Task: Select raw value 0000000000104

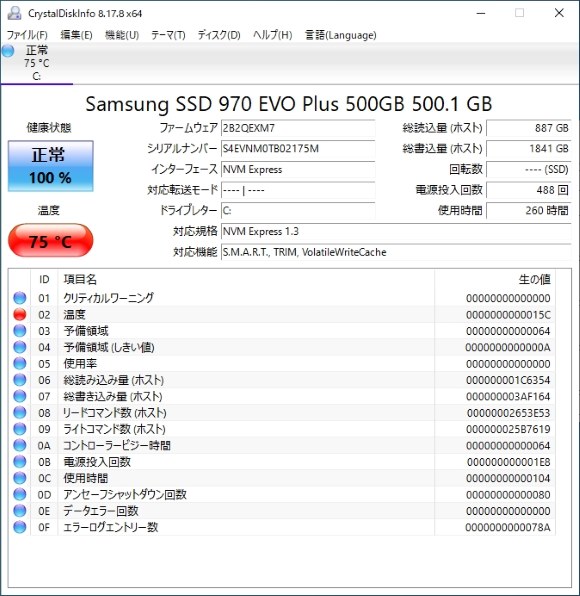Action: pos(508,478)
